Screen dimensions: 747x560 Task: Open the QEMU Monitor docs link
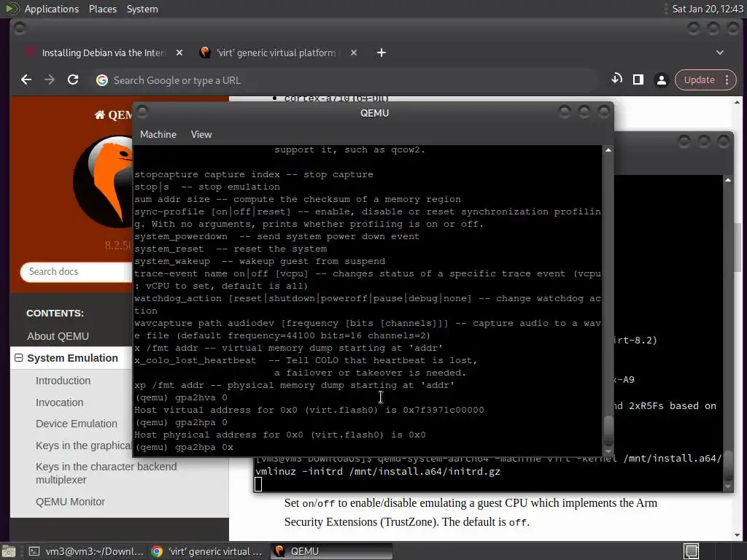70,502
